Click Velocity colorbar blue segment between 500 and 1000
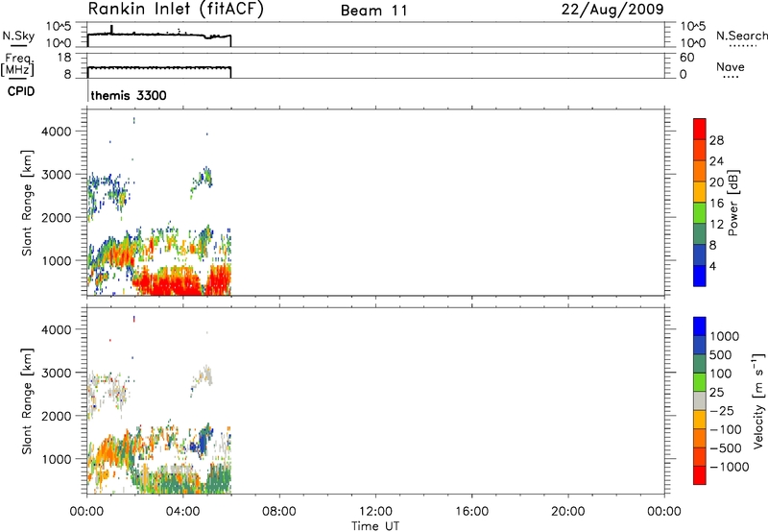This screenshot has width=768, height=532. 700,346
